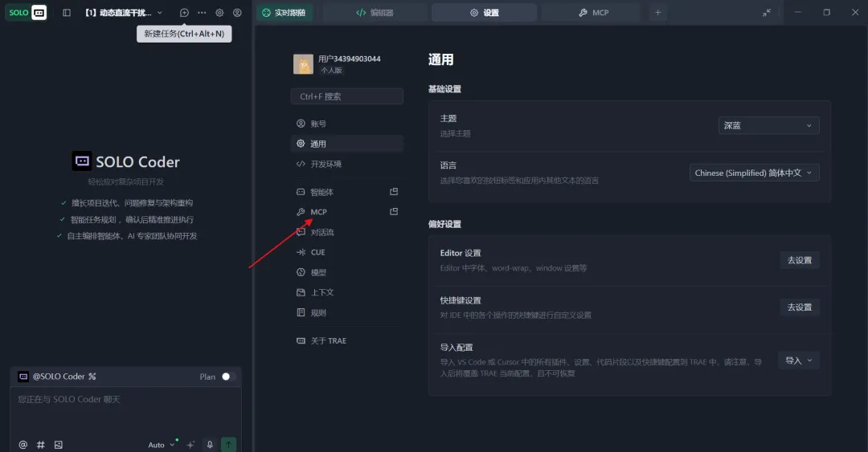The image size is (868, 452).
Task: Click 去设置 for 快捷键设置
Action: pyautogui.click(x=800, y=307)
